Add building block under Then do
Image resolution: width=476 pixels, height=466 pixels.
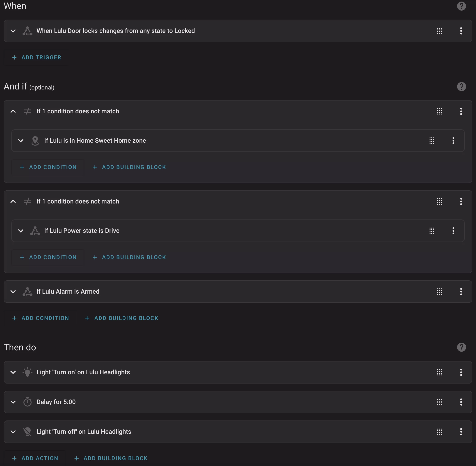(x=111, y=458)
